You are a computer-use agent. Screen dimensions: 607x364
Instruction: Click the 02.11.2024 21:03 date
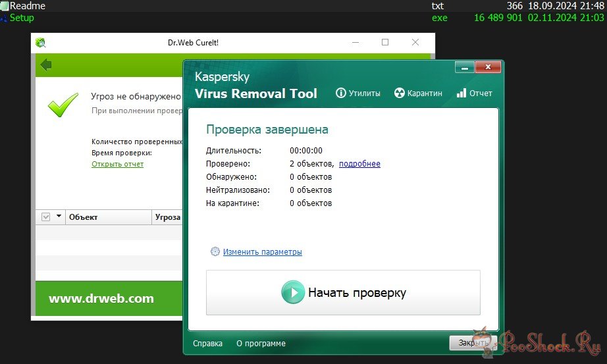coord(566,18)
